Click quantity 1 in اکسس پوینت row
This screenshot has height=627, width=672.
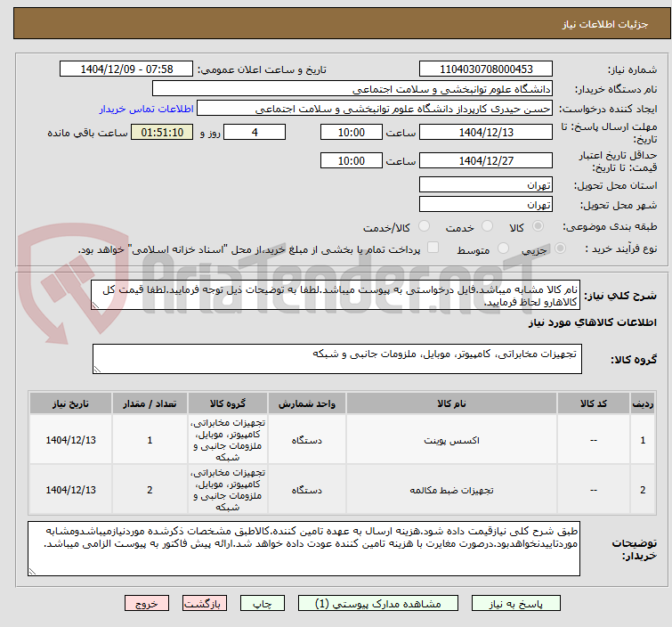(150, 440)
